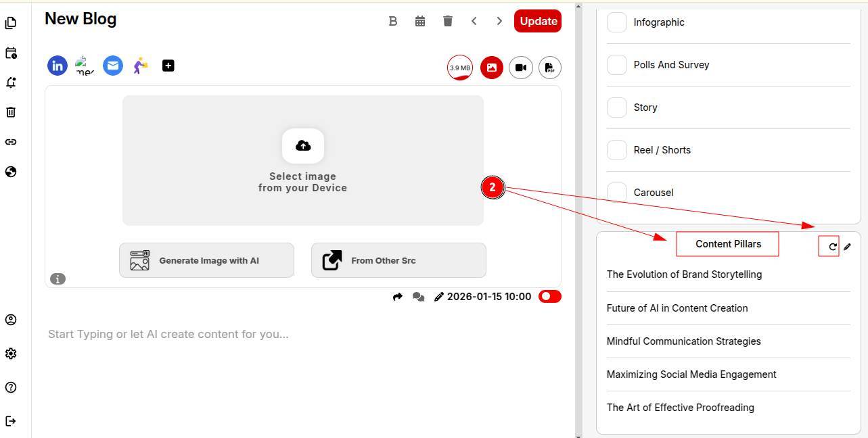868x438 pixels.
Task: Check the Polls And Survey checkbox
Action: click(616, 65)
